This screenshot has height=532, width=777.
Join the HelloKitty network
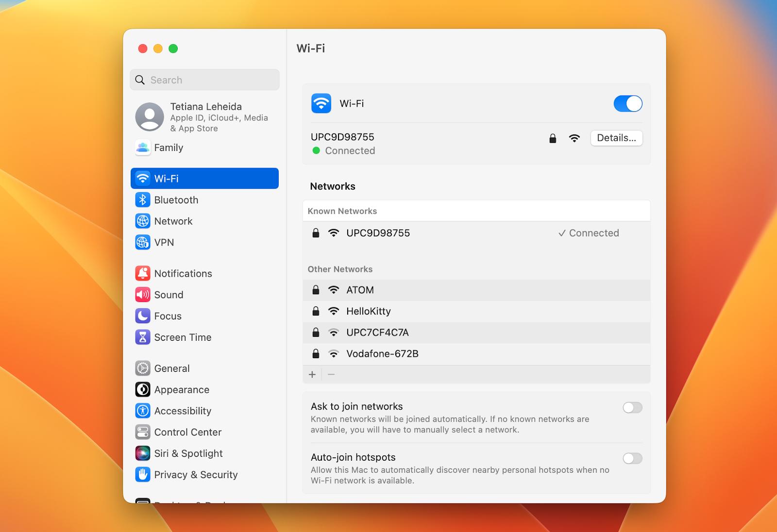coord(368,312)
